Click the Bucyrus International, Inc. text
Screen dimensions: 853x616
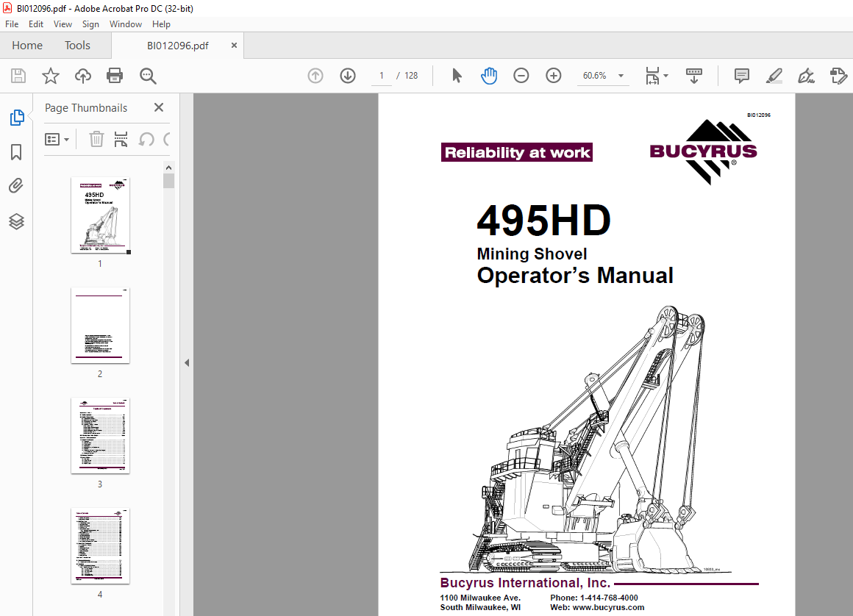pos(525,583)
